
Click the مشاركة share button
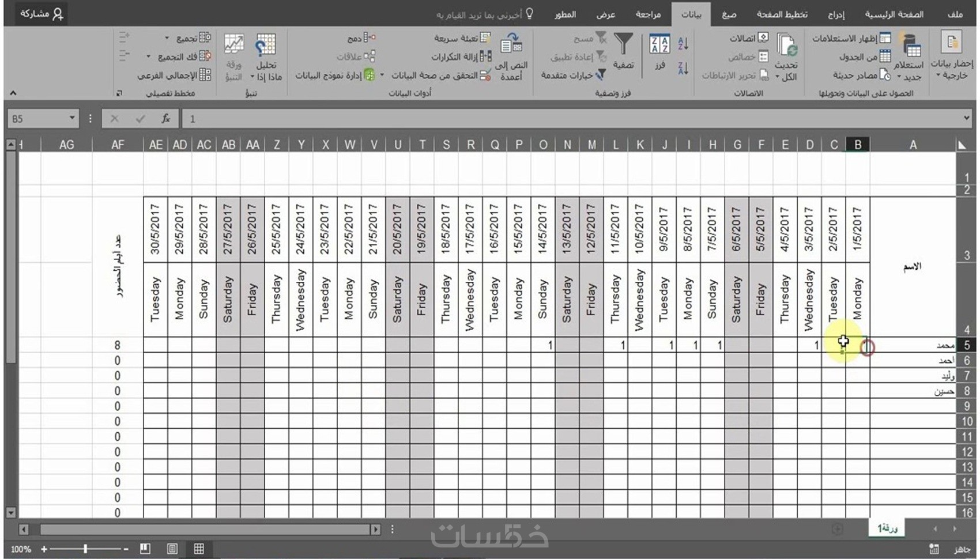coord(42,14)
